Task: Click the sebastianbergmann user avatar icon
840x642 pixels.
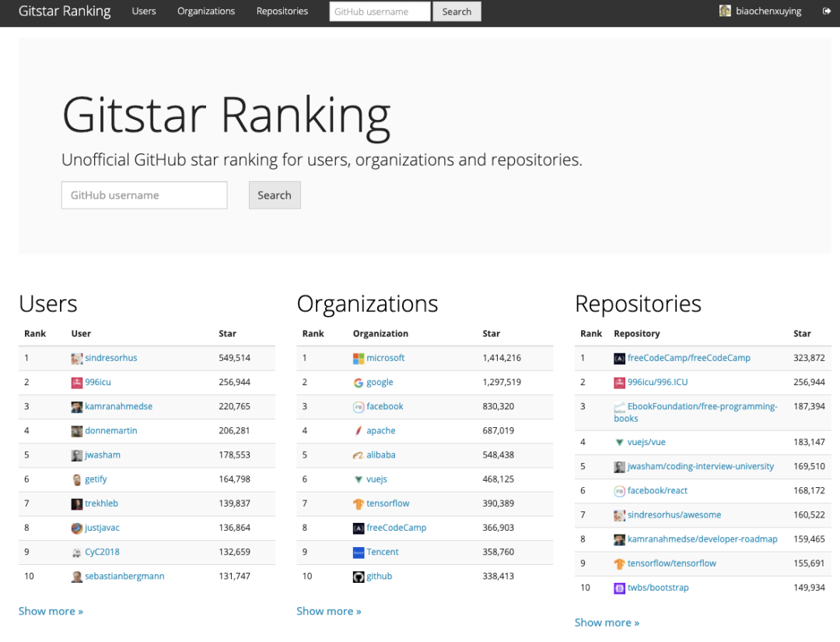Action: click(x=77, y=577)
